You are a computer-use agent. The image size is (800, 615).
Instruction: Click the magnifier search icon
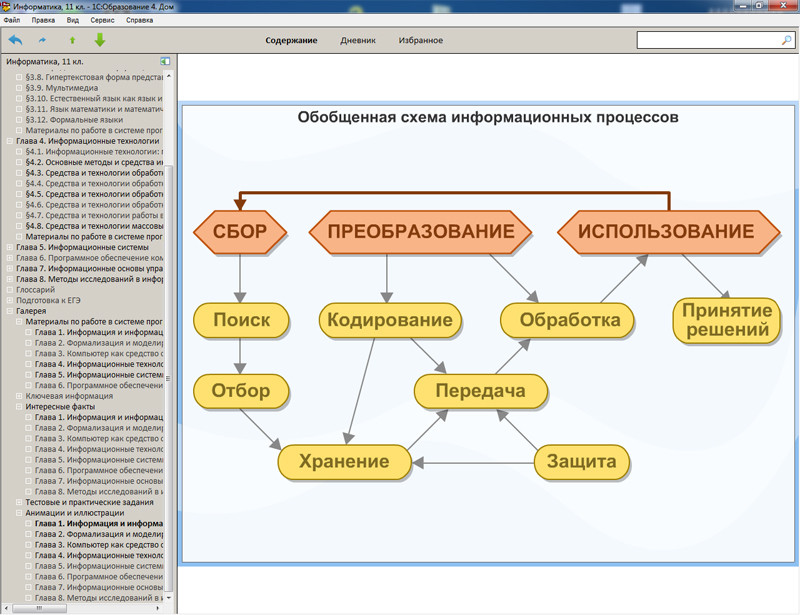tap(786, 40)
